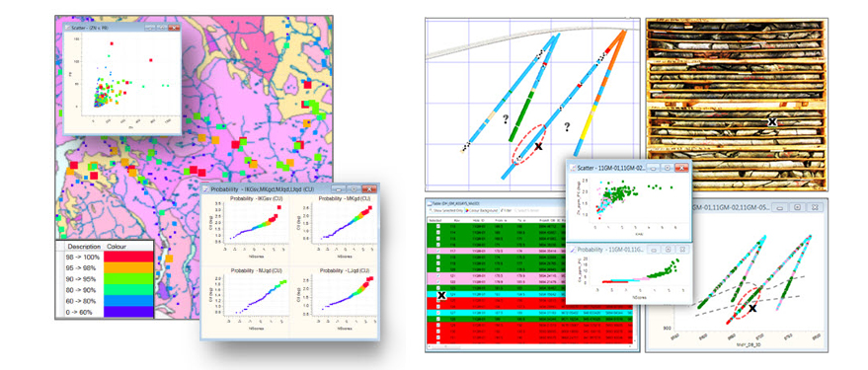The image size is (868, 370).
Task: Minimize the Probability IKGsv,MKgd,MJqd window
Action: [x=339, y=189]
